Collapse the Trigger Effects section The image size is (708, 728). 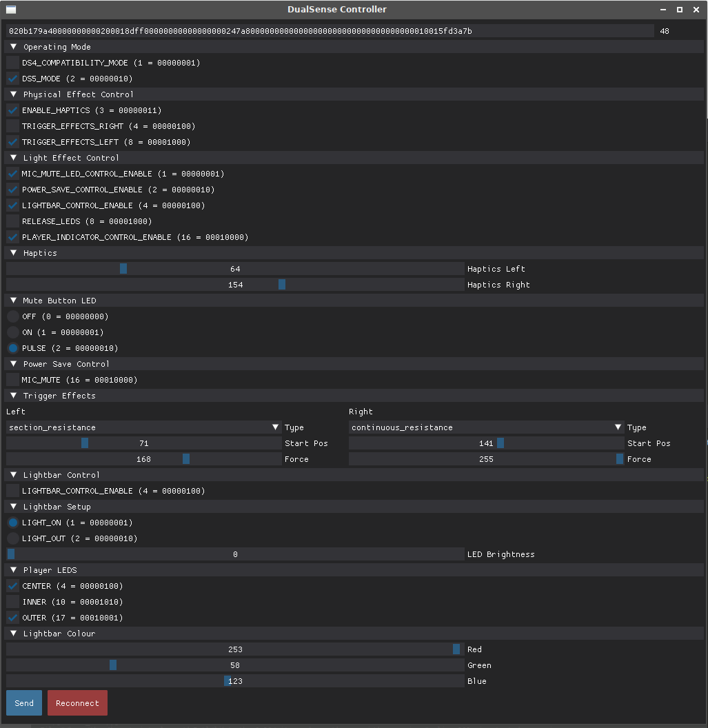coord(12,395)
